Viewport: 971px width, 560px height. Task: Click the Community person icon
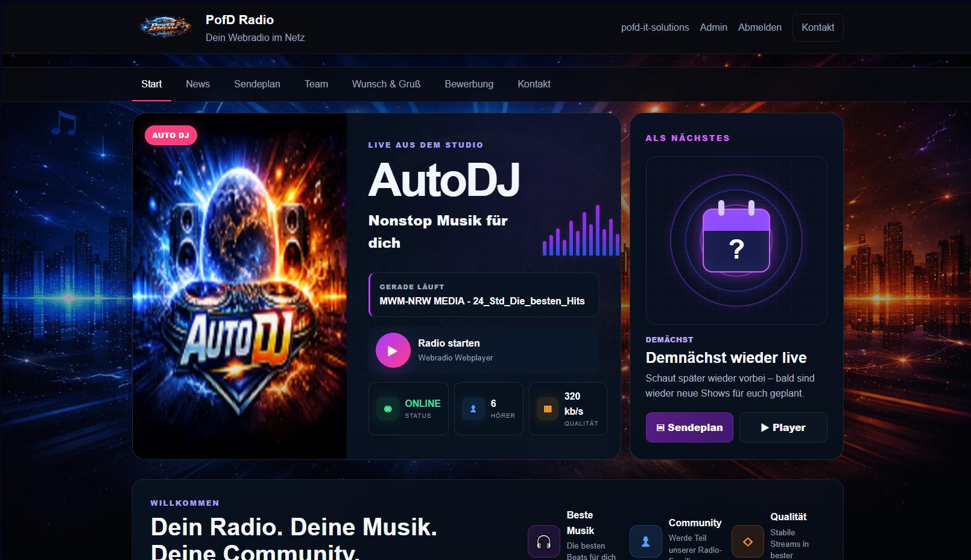(x=645, y=541)
